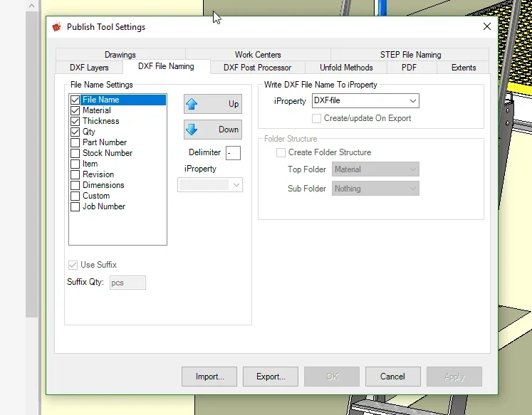This screenshot has height=415, width=532.
Task: Enable the Part Number checkbox
Action: coord(75,142)
